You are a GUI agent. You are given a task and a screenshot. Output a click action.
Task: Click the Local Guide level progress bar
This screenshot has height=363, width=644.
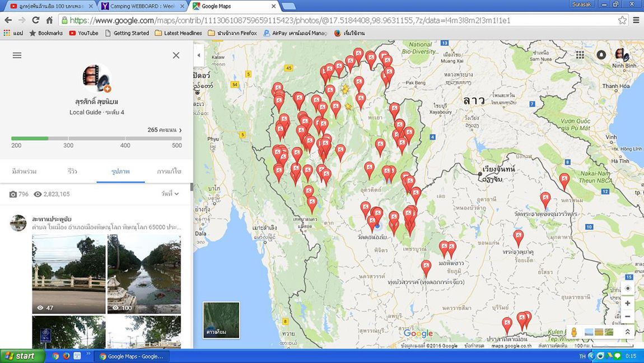96,138
